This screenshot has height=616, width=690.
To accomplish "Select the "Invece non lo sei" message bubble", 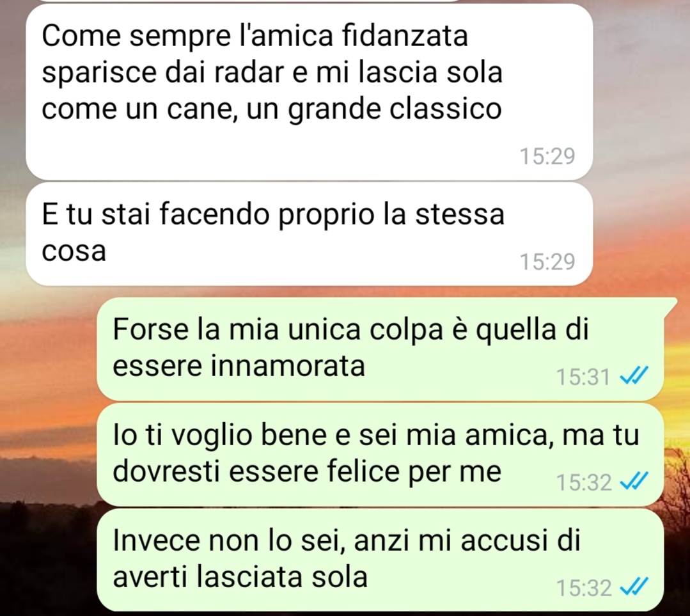I will click(380, 560).
